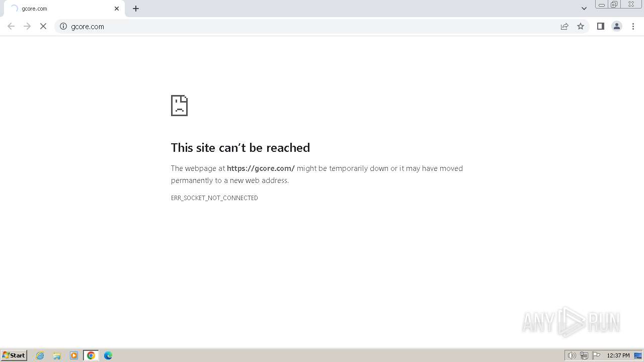This screenshot has width=644, height=362.
Task: Click the browser back arrow
Action: (11, 26)
